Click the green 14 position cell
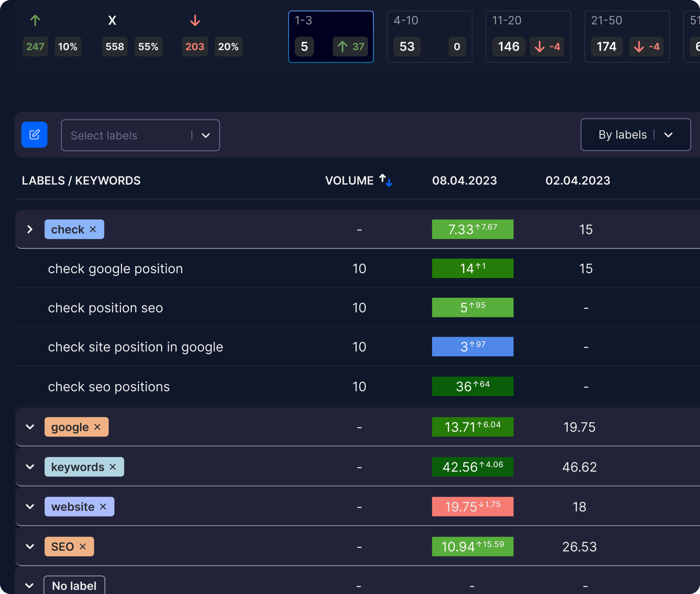This screenshot has height=594, width=700. pos(473,268)
